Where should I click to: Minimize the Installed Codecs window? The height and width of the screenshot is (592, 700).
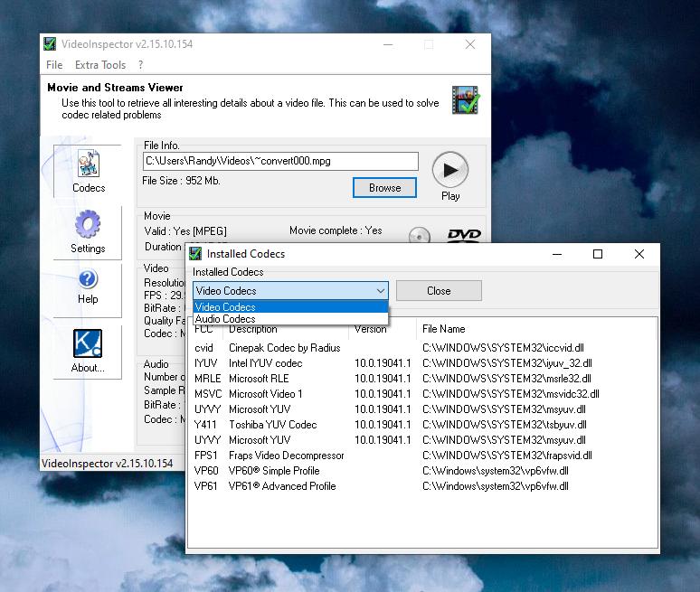pos(557,254)
